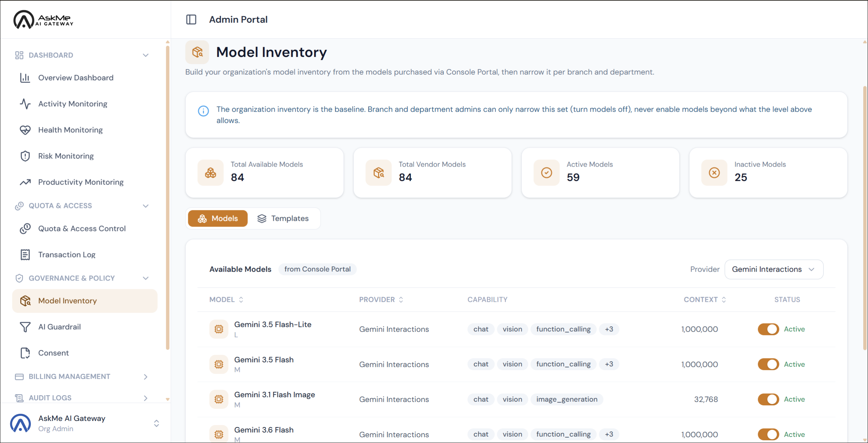
Task: Click the Model Inventory page header icon
Action: (197, 52)
